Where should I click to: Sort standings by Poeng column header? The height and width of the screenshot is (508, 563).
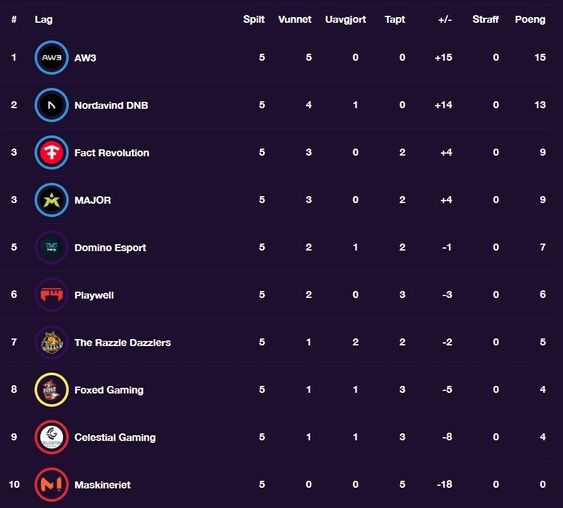[x=530, y=19]
